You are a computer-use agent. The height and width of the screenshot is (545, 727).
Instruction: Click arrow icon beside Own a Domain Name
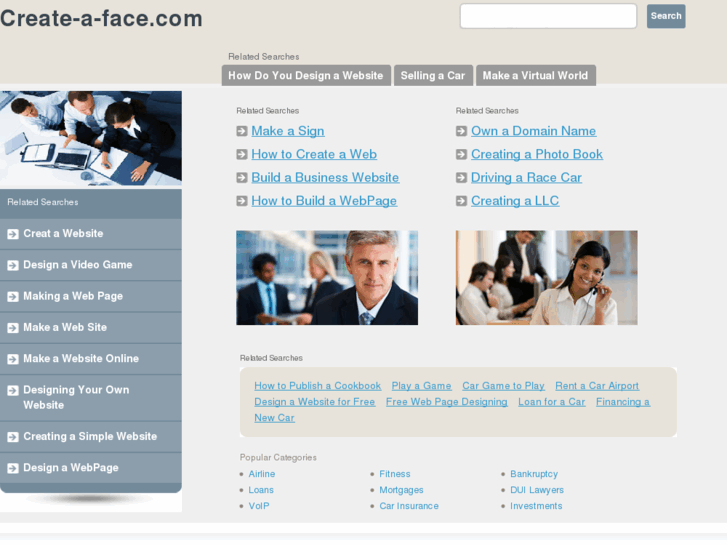click(x=461, y=131)
